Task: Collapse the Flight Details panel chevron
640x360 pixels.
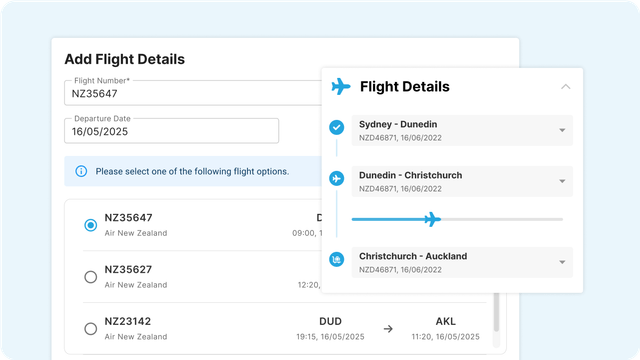Action: pyautogui.click(x=565, y=87)
